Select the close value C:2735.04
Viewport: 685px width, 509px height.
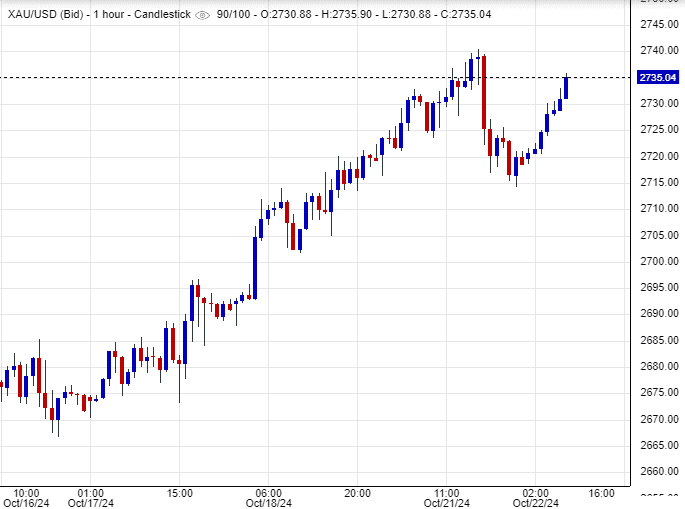point(468,15)
